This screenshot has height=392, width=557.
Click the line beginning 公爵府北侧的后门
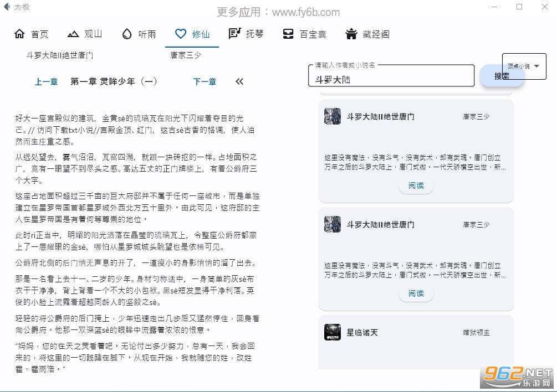click(136, 263)
